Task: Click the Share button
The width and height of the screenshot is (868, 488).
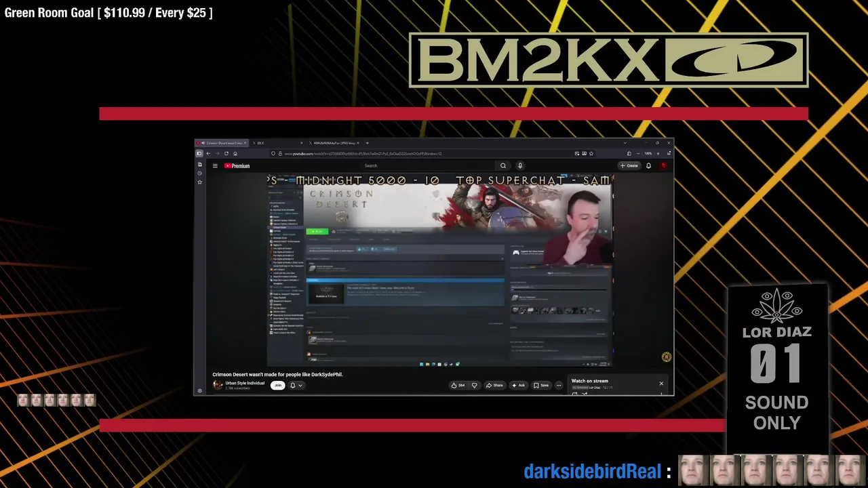Action: [495, 385]
